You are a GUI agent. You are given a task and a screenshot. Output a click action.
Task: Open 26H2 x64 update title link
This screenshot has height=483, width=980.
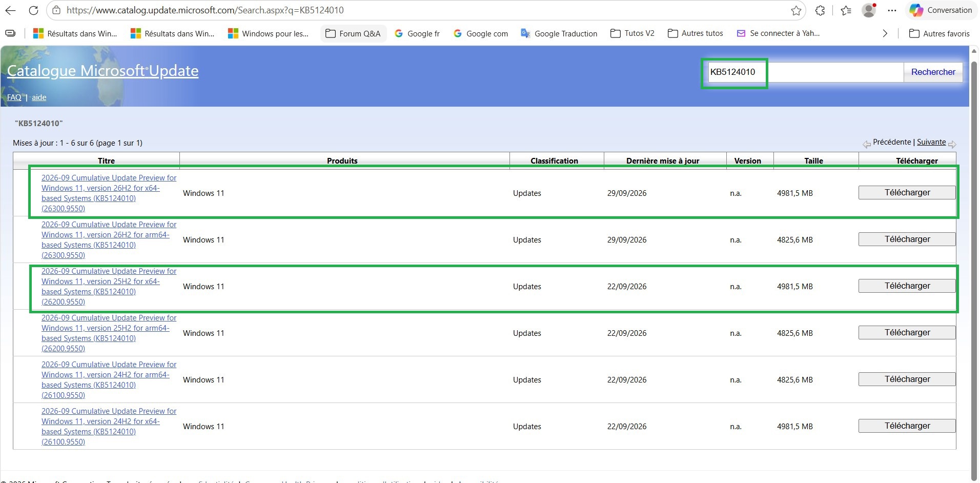[109, 193]
